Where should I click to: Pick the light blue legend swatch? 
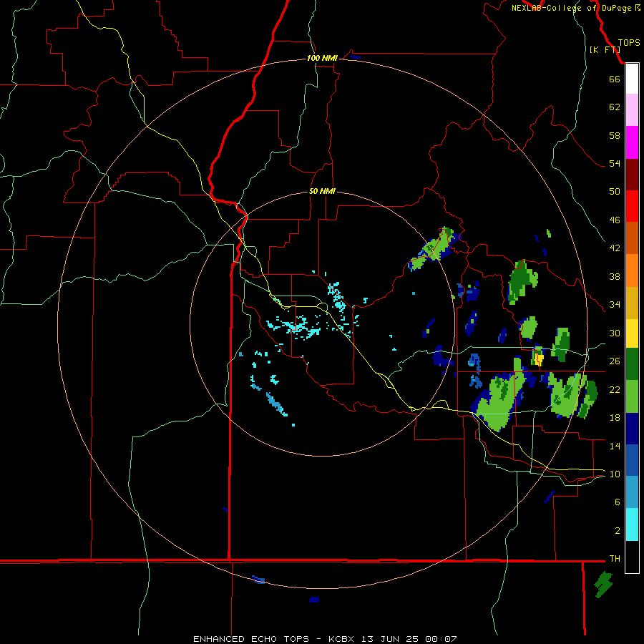632,492
